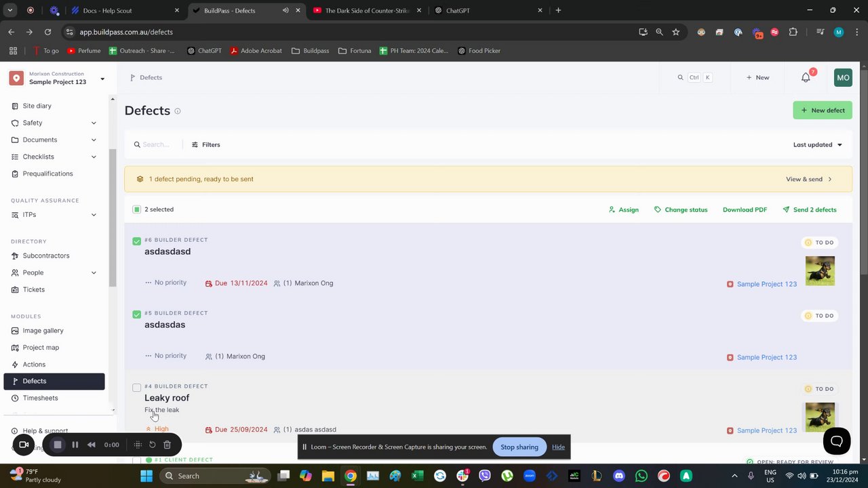Switch to the ChatGPT browser tab
The width and height of the screenshot is (868, 488).
click(488, 10)
